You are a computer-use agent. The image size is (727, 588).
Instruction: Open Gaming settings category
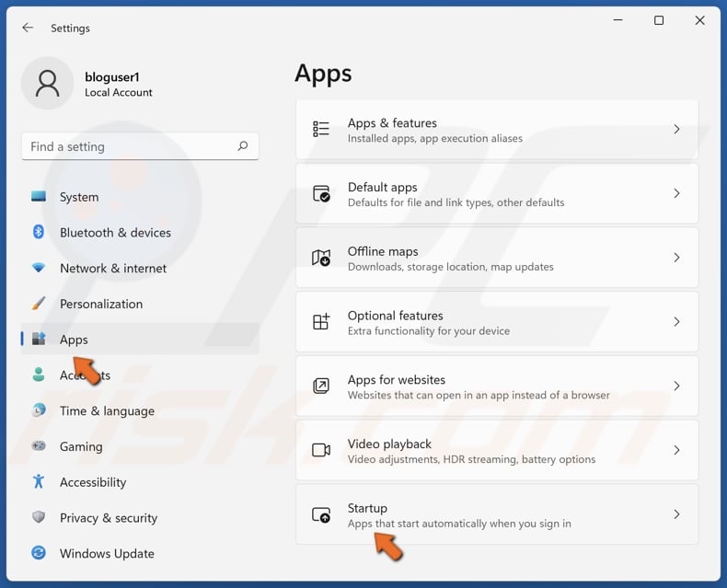point(140,446)
